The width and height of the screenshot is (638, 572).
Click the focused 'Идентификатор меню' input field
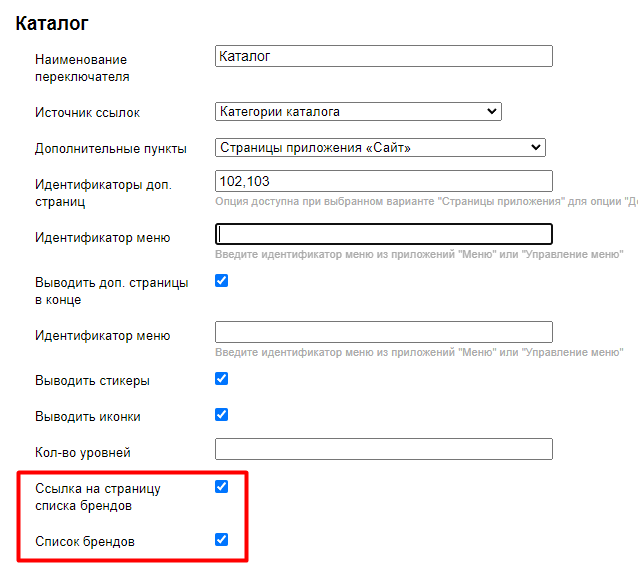point(384,234)
